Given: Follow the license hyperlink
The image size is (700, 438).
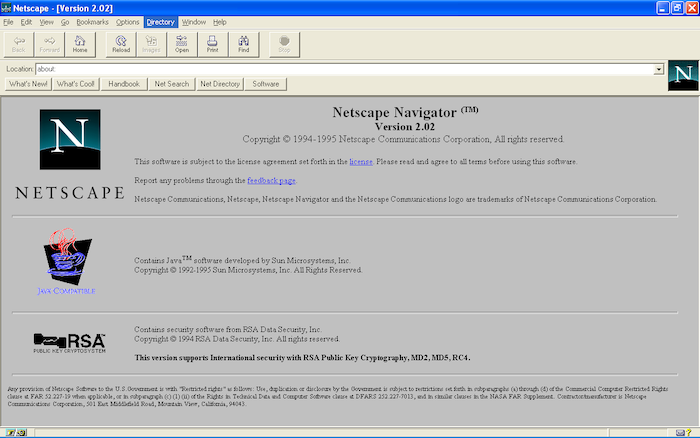Looking at the screenshot, I should (x=361, y=162).
